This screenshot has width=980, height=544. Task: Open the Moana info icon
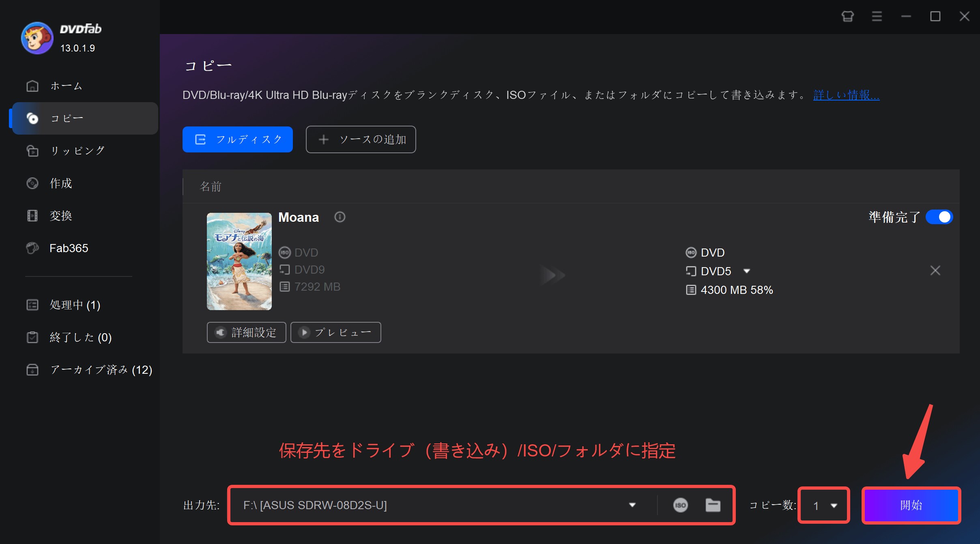(x=340, y=217)
